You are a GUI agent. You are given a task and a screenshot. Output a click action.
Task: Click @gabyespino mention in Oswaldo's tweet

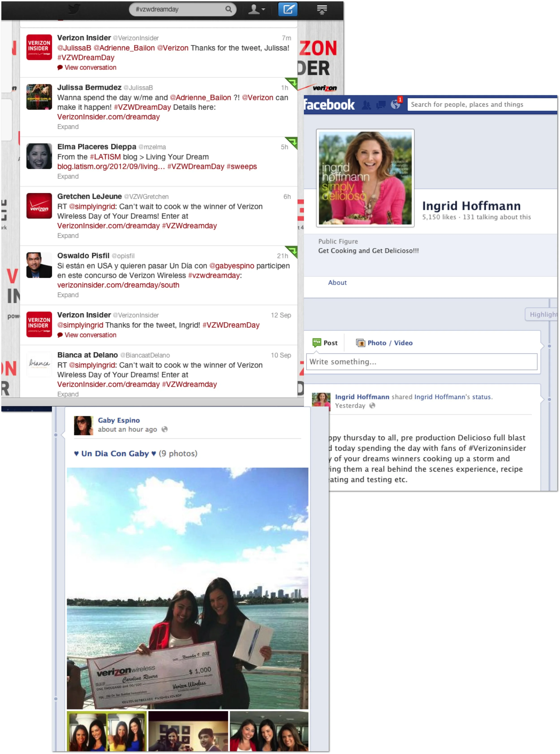click(232, 266)
